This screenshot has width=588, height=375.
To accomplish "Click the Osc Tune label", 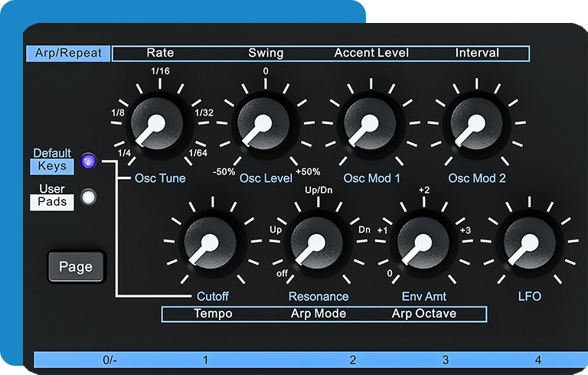I will pyautogui.click(x=160, y=178).
